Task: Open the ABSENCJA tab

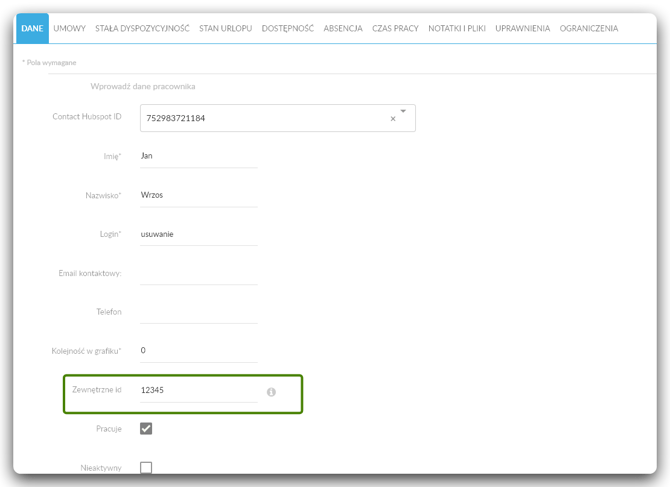Action: pyautogui.click(x=343, y=28)
